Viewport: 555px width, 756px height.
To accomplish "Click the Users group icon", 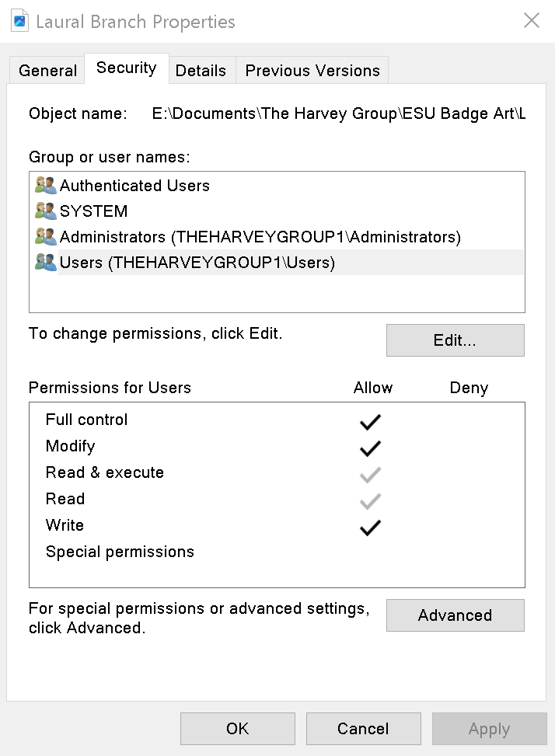I will [x=44, y=262].
